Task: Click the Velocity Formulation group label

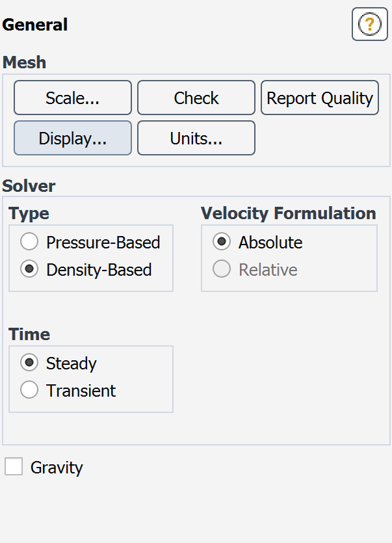Action: tap(288, 213)
